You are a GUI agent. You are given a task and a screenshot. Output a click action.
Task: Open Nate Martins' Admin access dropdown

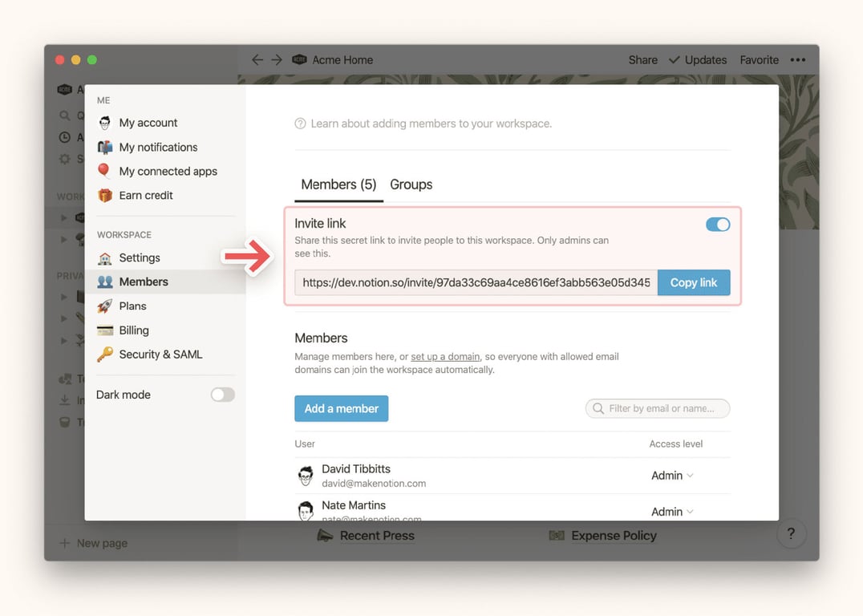click(x=672, y=512)
